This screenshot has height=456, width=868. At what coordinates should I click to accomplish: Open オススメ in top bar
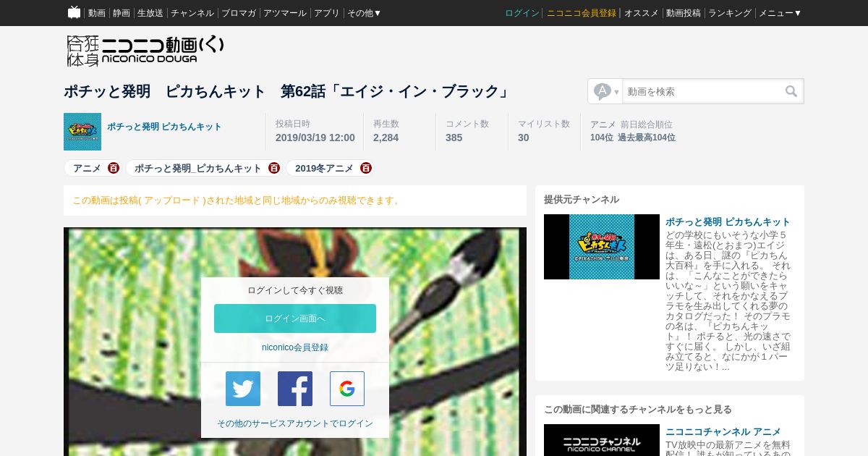(642, 13)
